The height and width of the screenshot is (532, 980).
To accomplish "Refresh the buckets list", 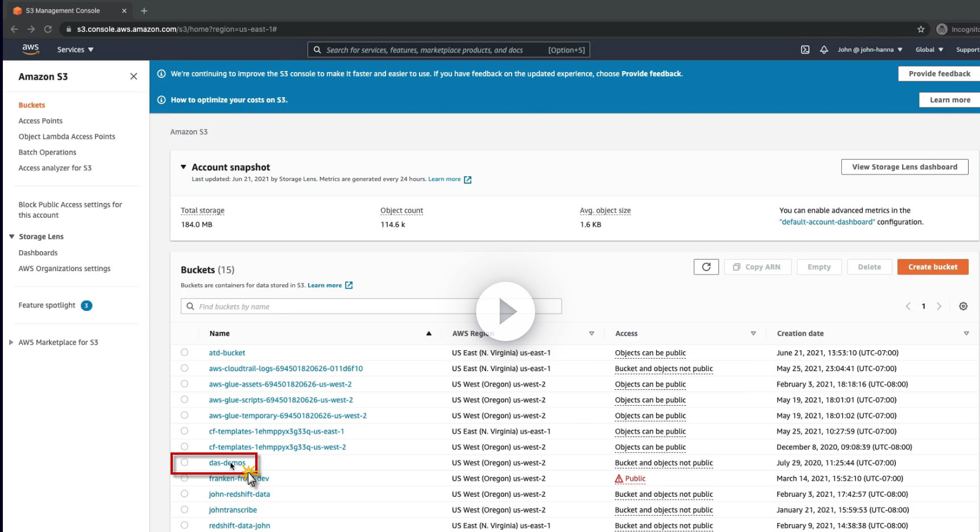I will [706, 267].
